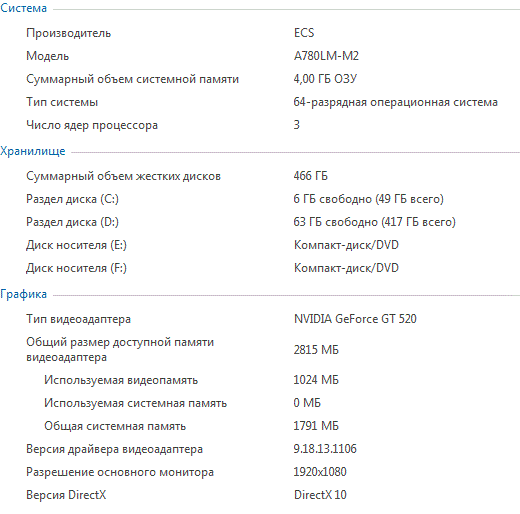
Task: Select the Система section header
Action: point(23,8)
